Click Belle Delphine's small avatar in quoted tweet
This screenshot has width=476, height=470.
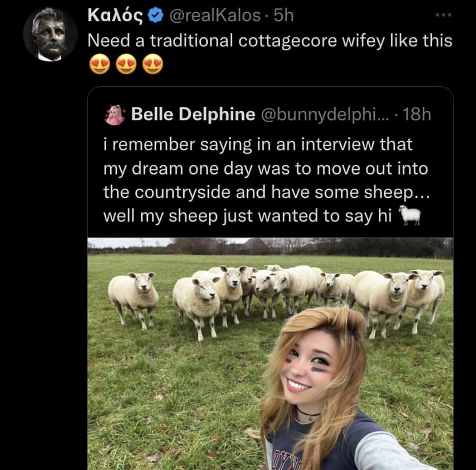pos(115,115)
